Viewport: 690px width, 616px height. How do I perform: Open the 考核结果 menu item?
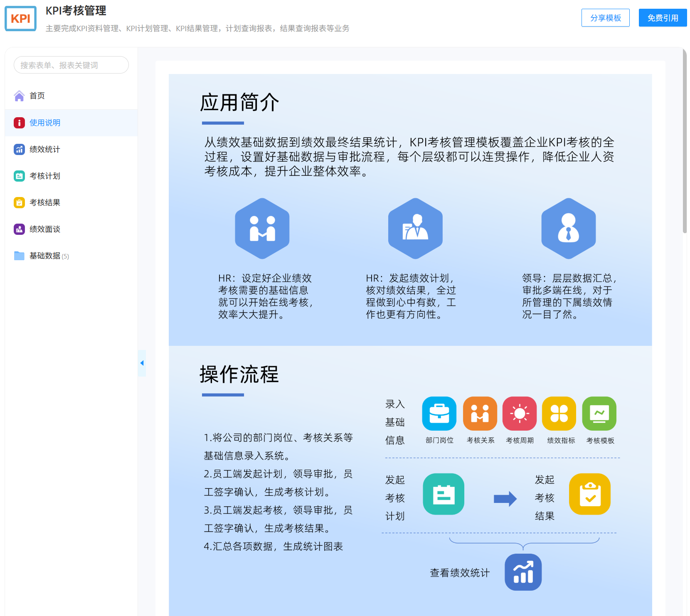(45, 202)
